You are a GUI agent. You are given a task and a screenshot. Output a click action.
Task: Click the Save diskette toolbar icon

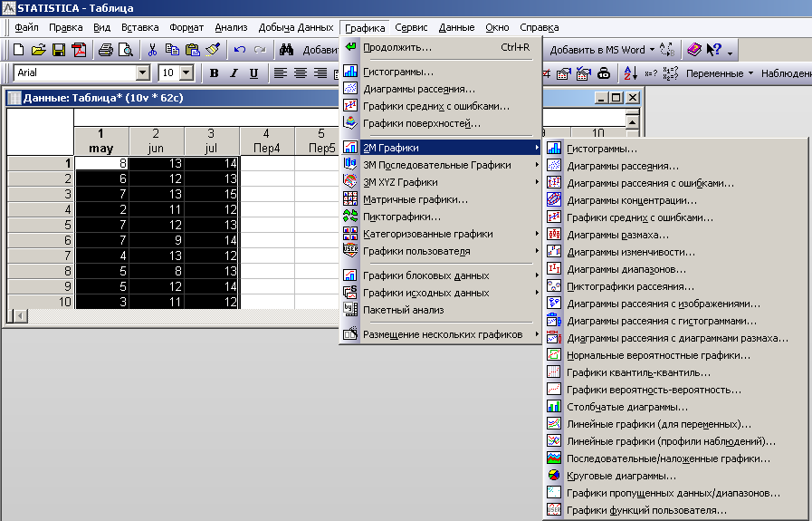(x=59, y=50)
